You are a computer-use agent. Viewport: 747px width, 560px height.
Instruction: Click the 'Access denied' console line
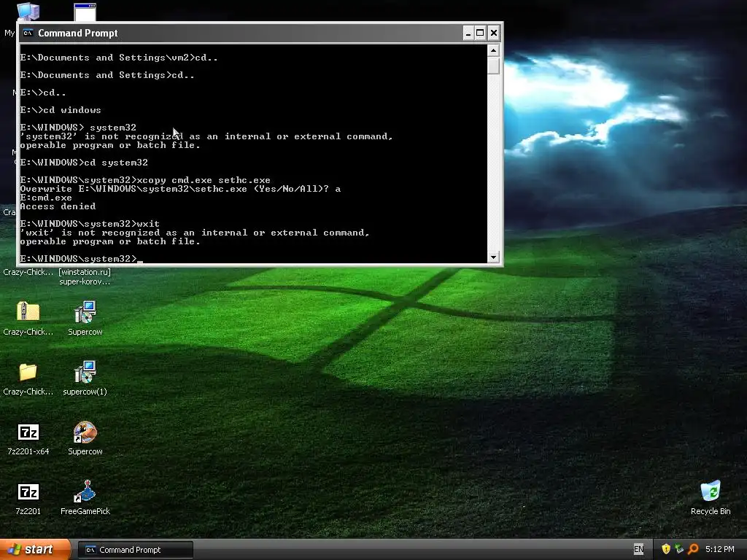58,206
